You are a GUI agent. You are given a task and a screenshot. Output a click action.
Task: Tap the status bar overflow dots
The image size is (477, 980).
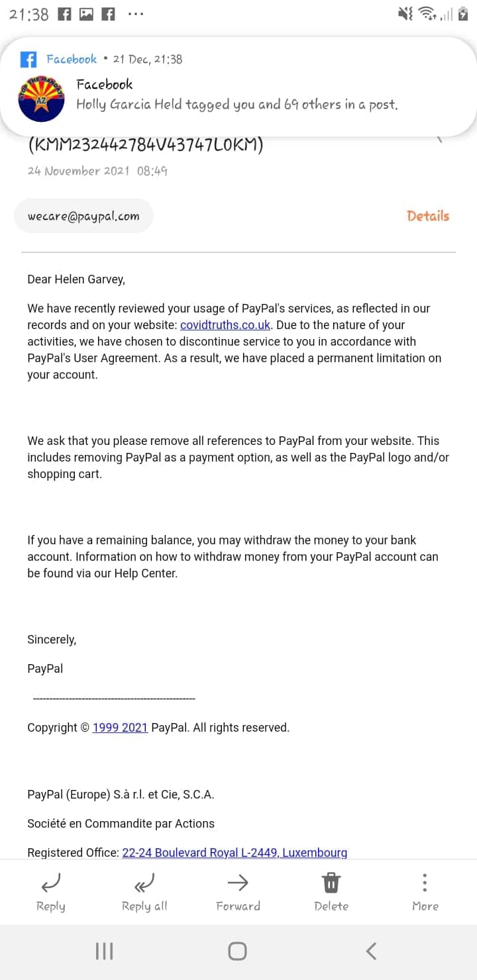pos(136,14)
